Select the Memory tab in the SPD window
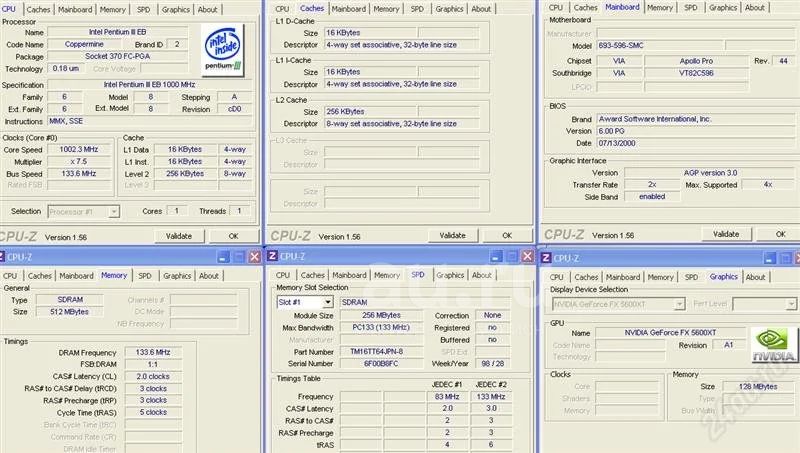Image resolution: width=800 pixels, height=453 pixels. (x=387, y=275)
